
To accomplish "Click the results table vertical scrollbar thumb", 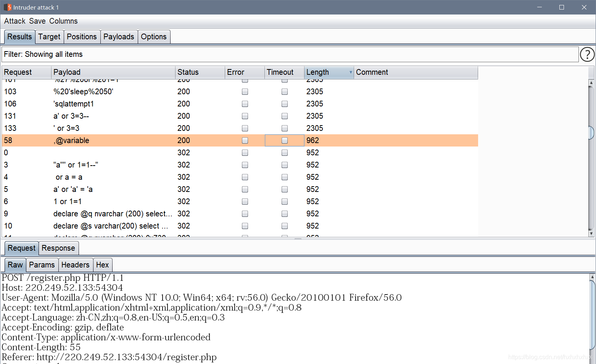I will tap(591, 132).
